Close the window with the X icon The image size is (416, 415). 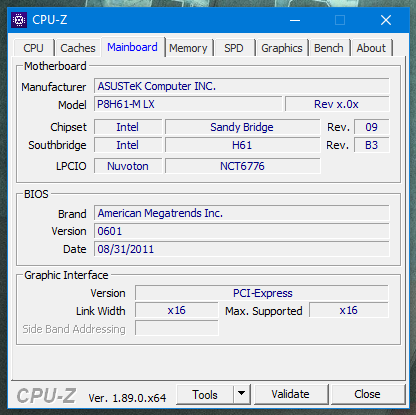[386, 20]
